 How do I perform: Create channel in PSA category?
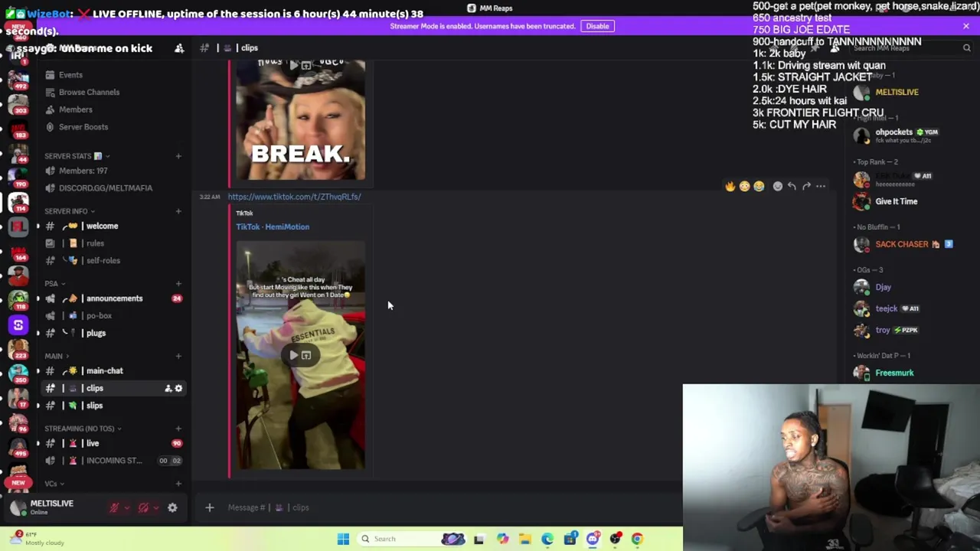[178, 283]
